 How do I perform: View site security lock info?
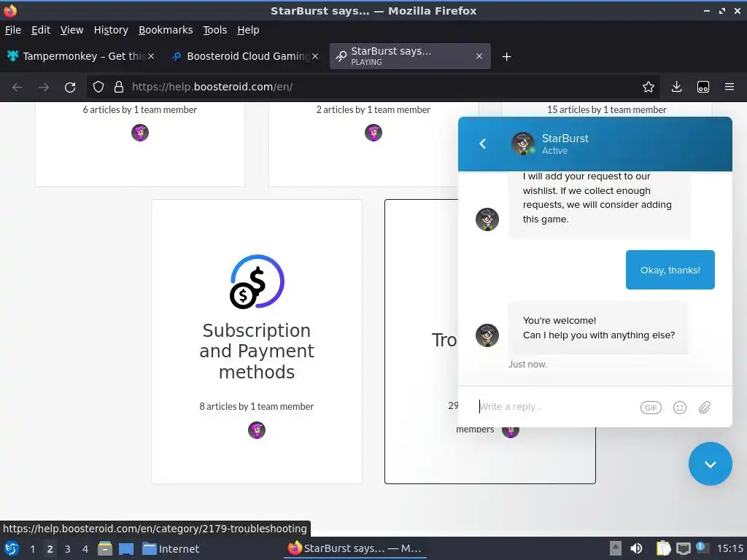point(119,87)
